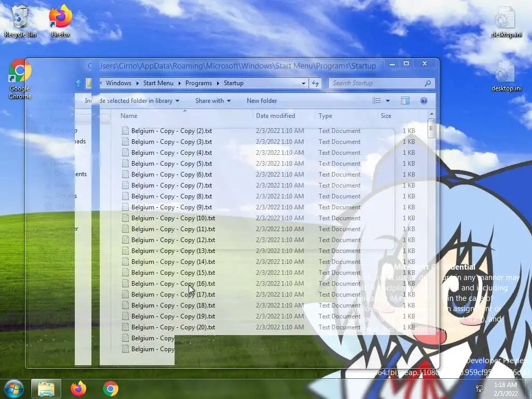Select Belgium - Copy - Copy (7).txt
532x399 pixels.
pos(171,185)
